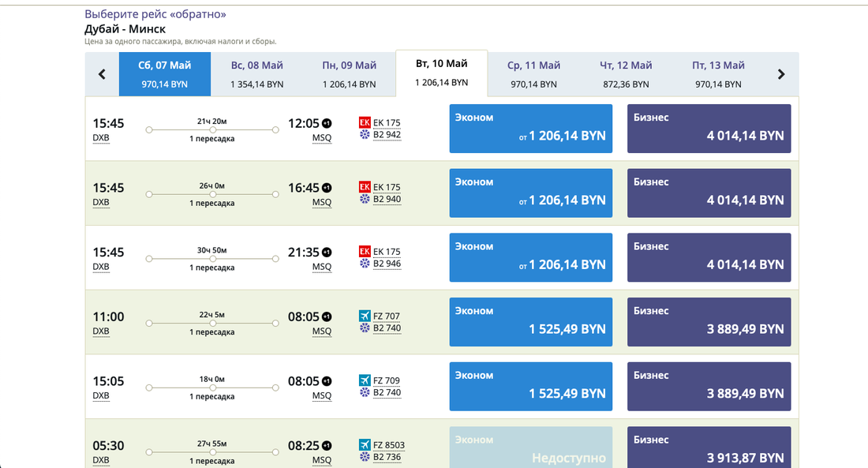
Task: Open flight number link FZ 709
Action: 387,380
